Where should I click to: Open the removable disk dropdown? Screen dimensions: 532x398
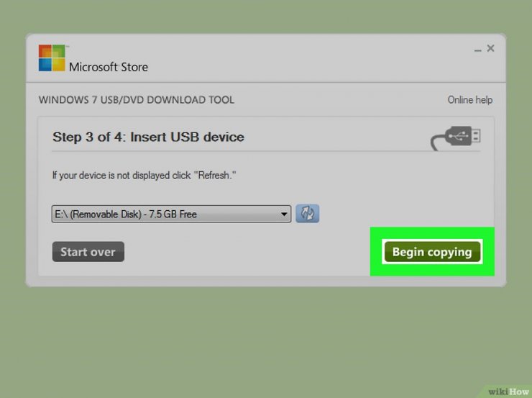[x=171, y=214]
